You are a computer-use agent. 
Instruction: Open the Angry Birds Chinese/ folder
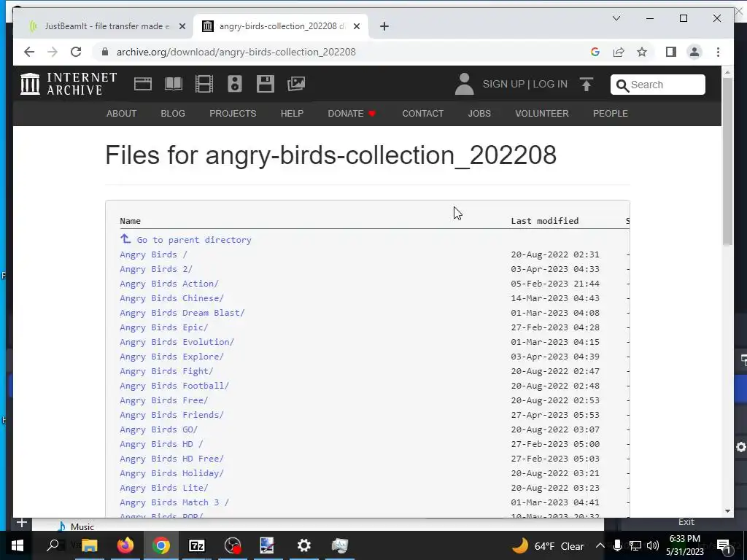point(171,298)
